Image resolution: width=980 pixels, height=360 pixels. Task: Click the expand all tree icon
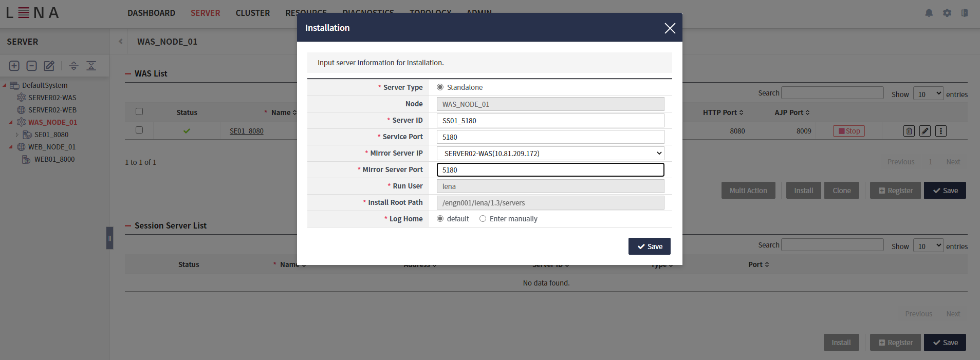(73, 66)
